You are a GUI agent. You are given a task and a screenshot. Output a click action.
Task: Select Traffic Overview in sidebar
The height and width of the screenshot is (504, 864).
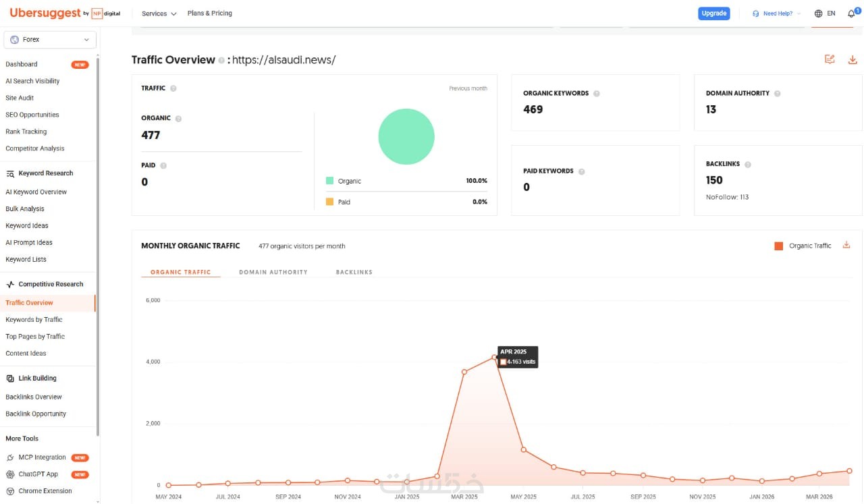[x=47, y=303]
